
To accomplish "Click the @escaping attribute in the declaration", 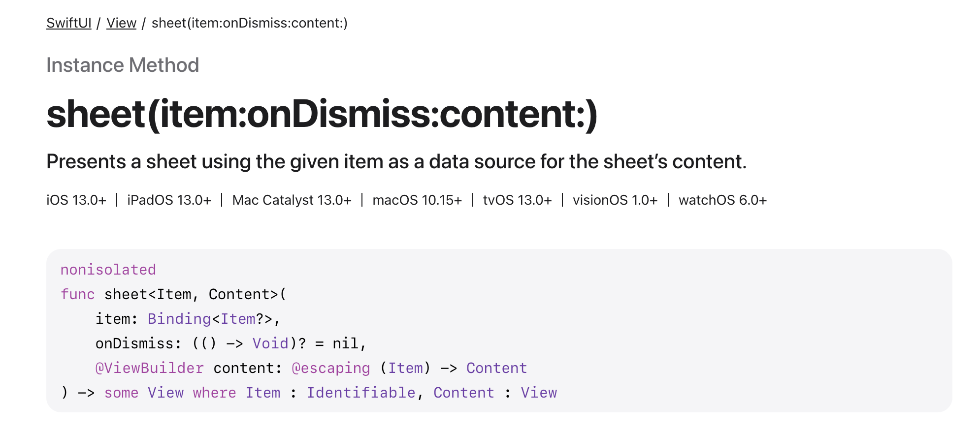I will coord(330,368).
